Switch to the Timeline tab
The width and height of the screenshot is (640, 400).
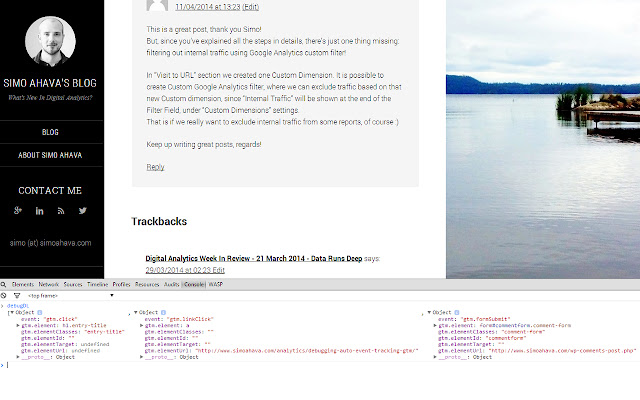[x=98, y=284]
